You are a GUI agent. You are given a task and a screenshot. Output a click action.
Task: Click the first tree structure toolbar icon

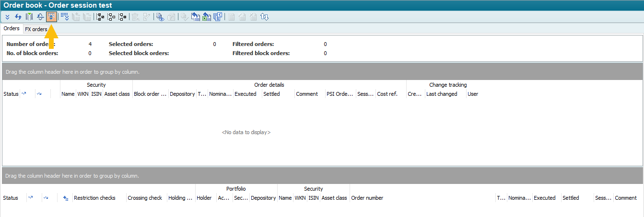pos(100,17)
